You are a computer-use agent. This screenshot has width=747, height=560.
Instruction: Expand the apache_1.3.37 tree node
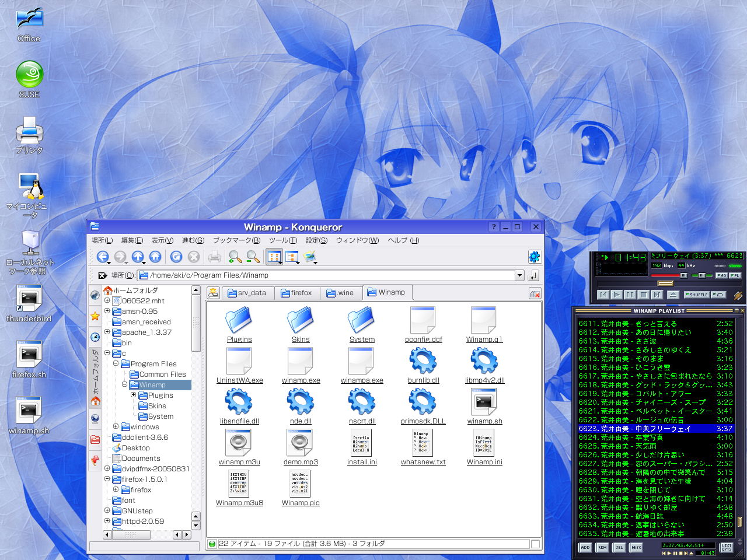(107, 332)
